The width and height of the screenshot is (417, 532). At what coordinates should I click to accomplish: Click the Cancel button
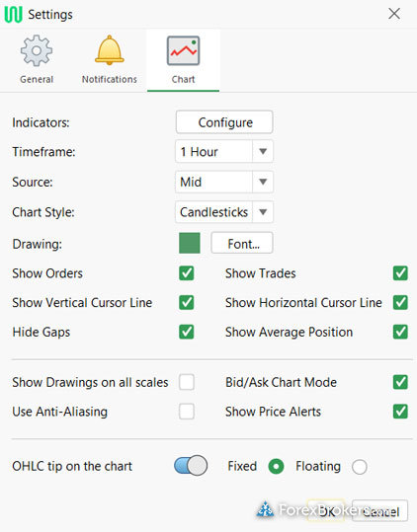click(x=379, y=510)
